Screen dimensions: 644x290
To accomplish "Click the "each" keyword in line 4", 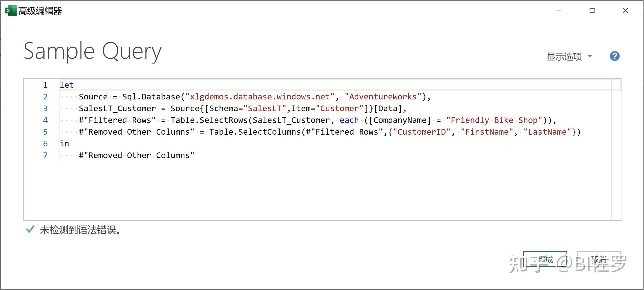I will tap(349, 120).
